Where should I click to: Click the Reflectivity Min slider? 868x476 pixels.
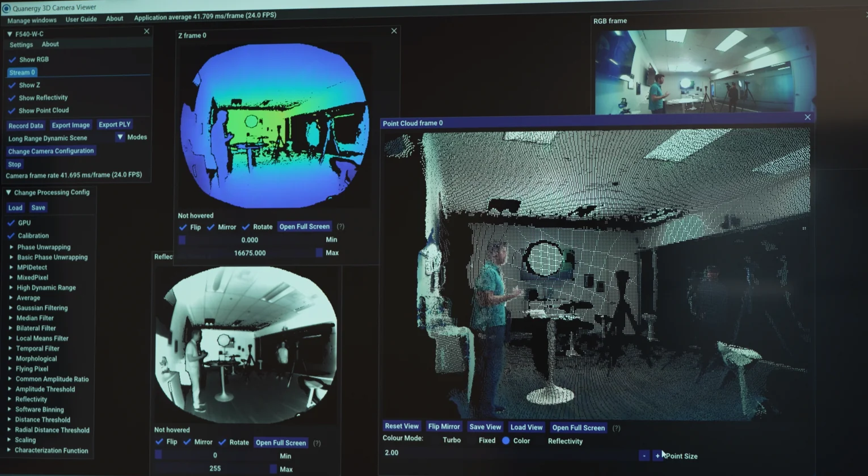point(216,455)
